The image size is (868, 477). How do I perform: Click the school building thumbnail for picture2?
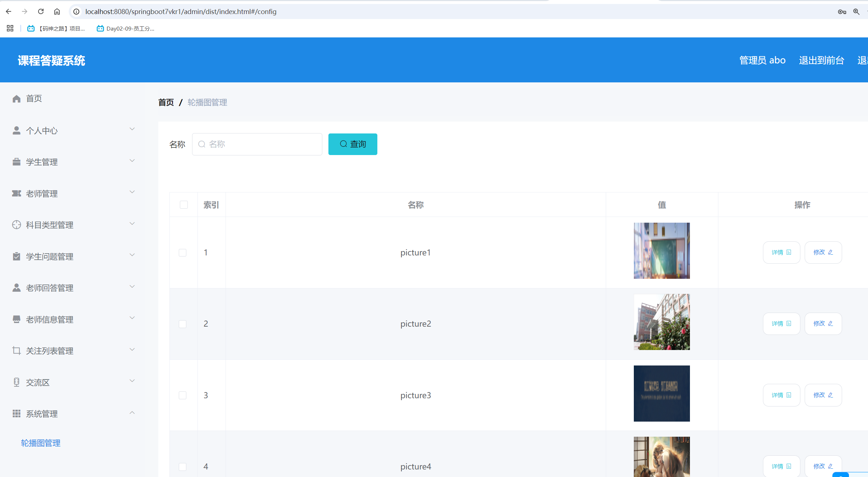point(662,322)
